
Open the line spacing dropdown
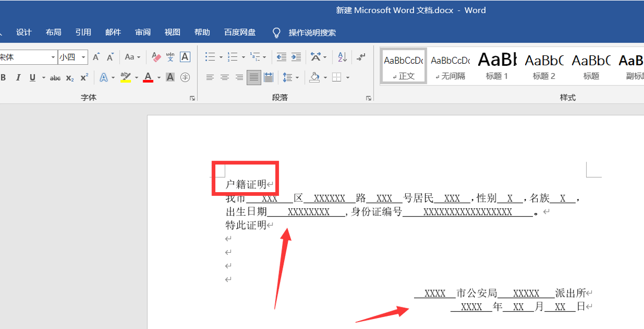pos(297,78)
